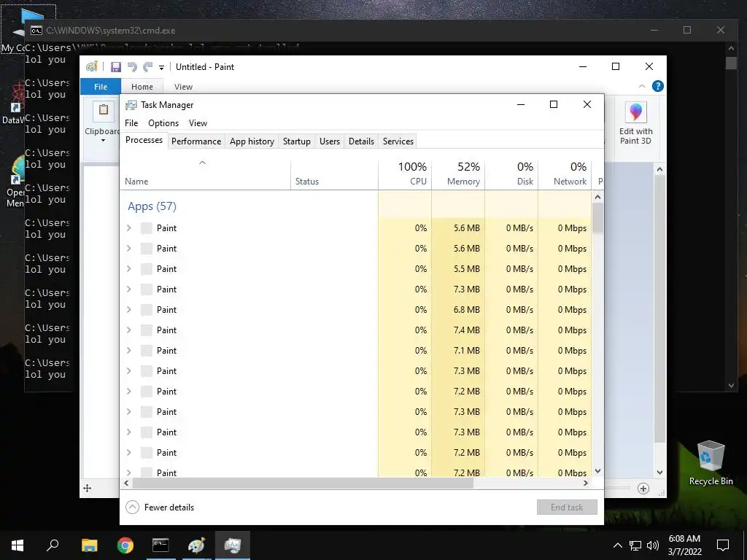Switch to the Command Prompt taskbar icon
The image size is (747, 560).
160,545
